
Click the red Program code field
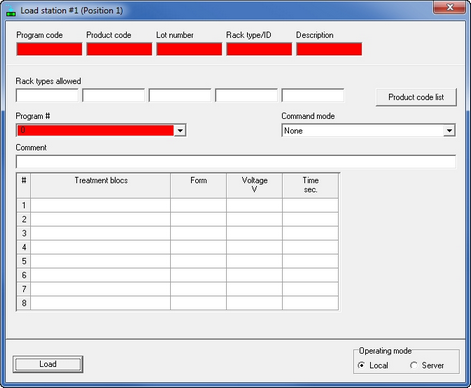(49, 49)
